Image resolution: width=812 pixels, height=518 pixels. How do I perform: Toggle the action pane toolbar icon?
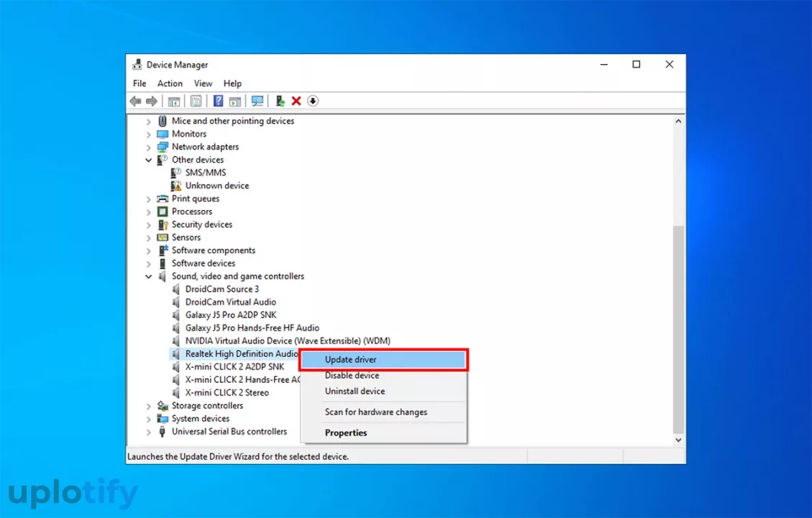[235, 101]
